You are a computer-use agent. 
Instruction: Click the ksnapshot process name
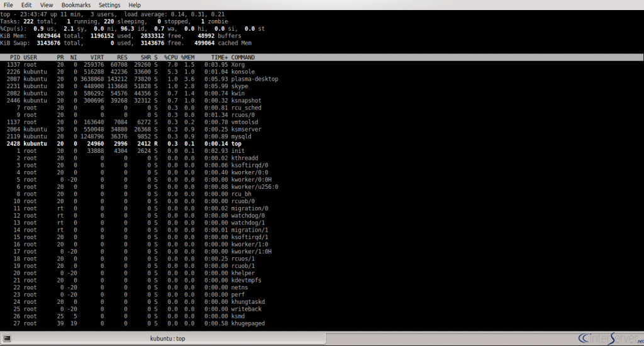(x=246, y=101)
